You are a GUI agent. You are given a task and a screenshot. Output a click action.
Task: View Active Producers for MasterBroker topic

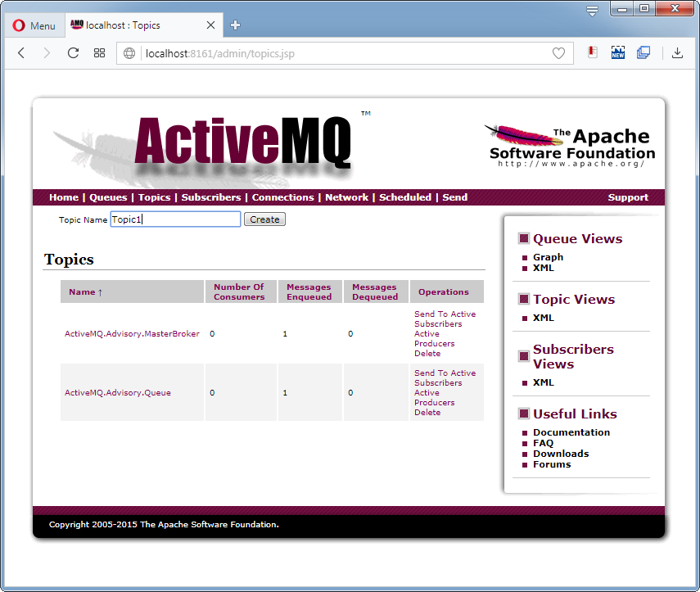point(434,338)
